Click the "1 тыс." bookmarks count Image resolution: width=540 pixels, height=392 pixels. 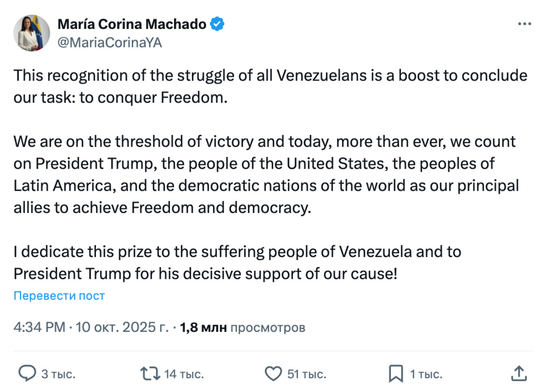pos(426,374)
